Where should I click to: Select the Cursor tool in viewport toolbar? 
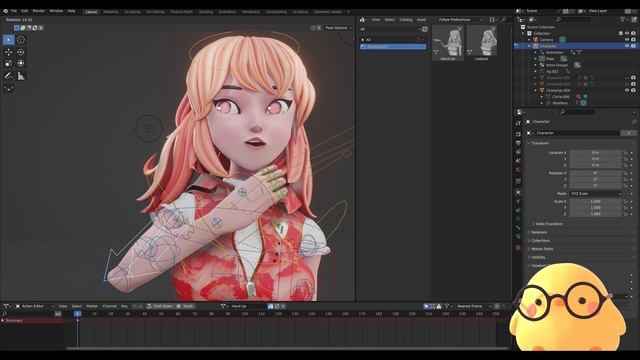pos(21,40)
